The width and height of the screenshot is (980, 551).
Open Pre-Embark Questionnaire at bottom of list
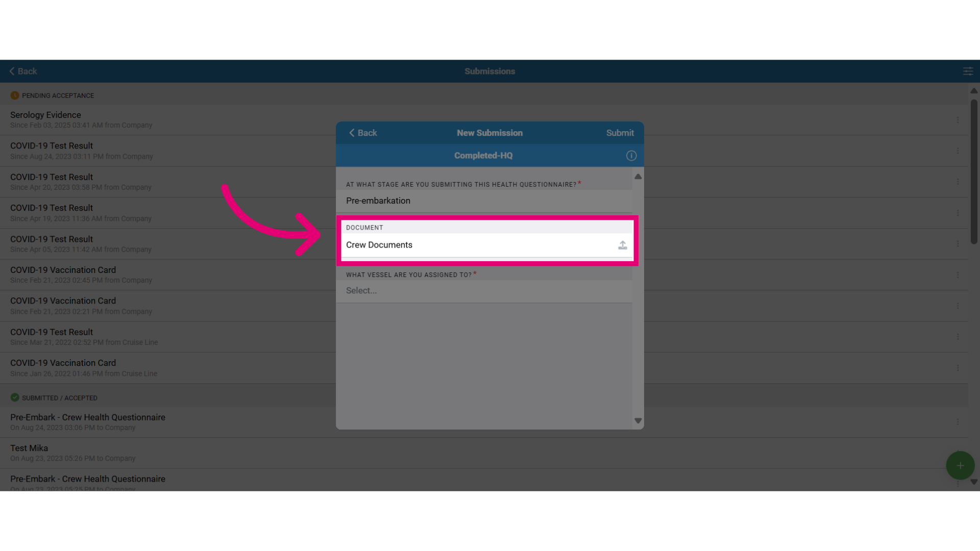point(484,480)
